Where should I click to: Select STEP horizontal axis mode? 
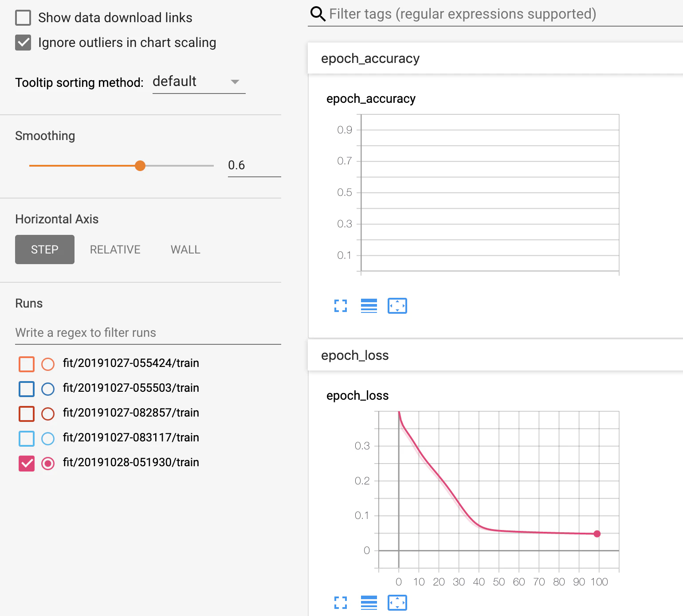(x=45, y=250)
